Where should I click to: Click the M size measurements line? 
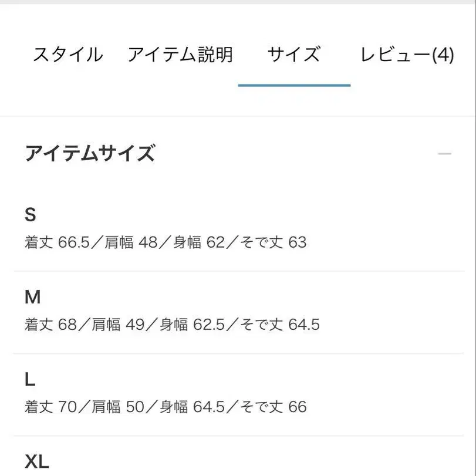point(172,325)
